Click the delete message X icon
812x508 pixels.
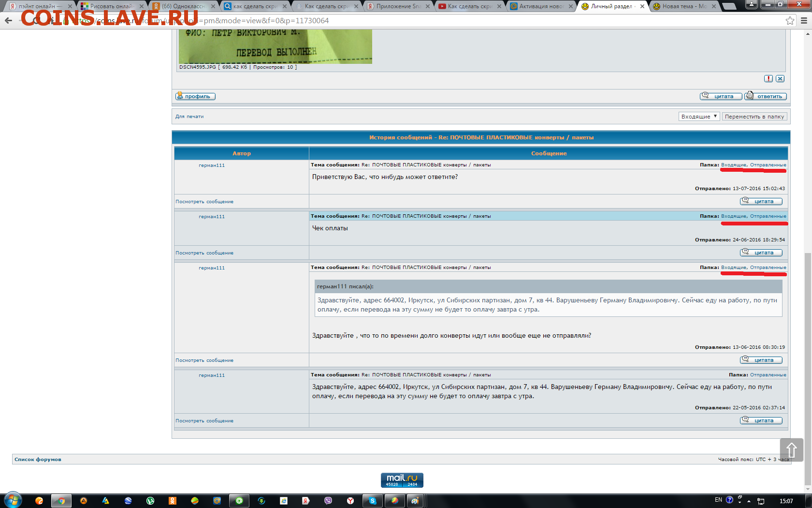point(780,78)
